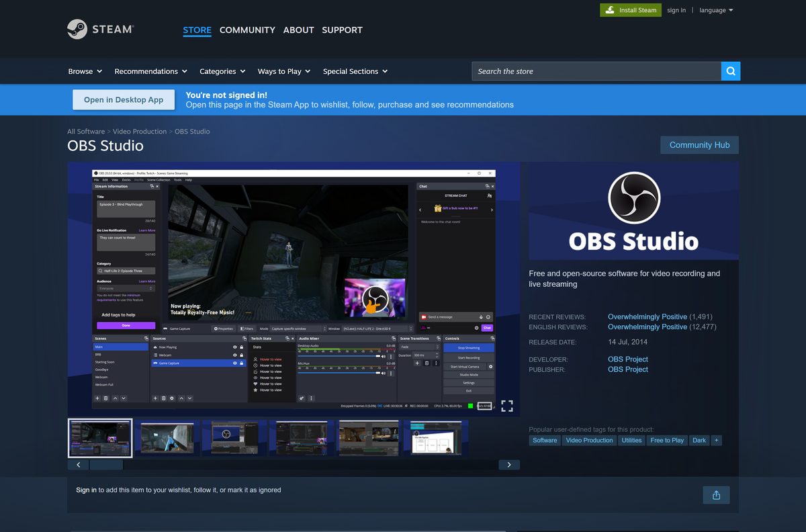
Task: Click the magnifier search icon
Action: tap(731, 71)
